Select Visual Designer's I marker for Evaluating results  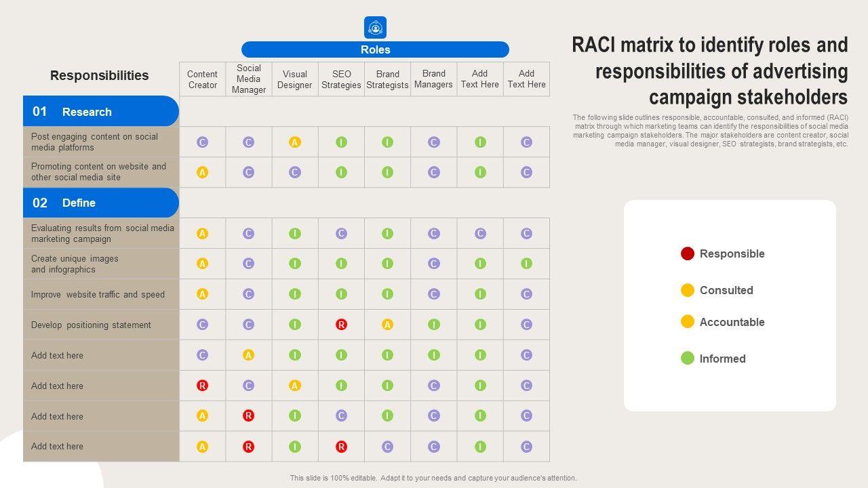click(295, 233)
